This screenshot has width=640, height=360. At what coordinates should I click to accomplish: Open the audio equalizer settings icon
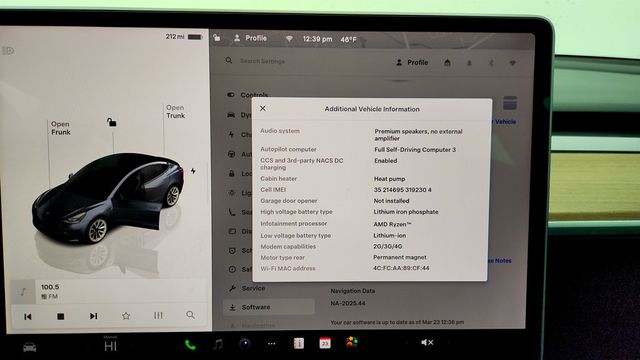click(x=158, y=315)
